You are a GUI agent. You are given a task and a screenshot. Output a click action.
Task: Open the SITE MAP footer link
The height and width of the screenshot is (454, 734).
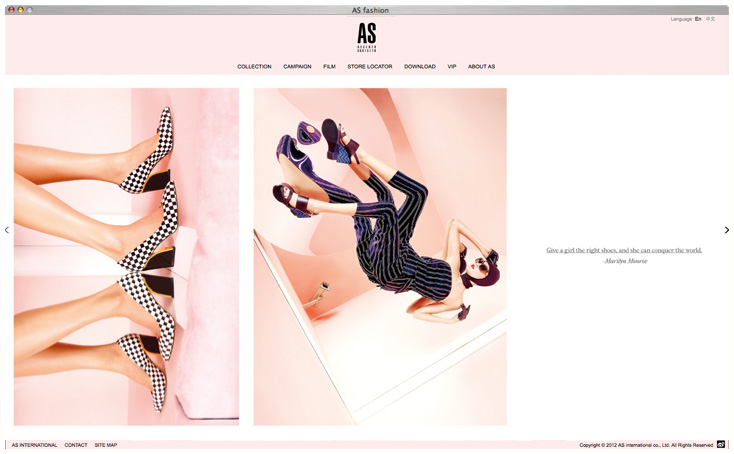106,445
